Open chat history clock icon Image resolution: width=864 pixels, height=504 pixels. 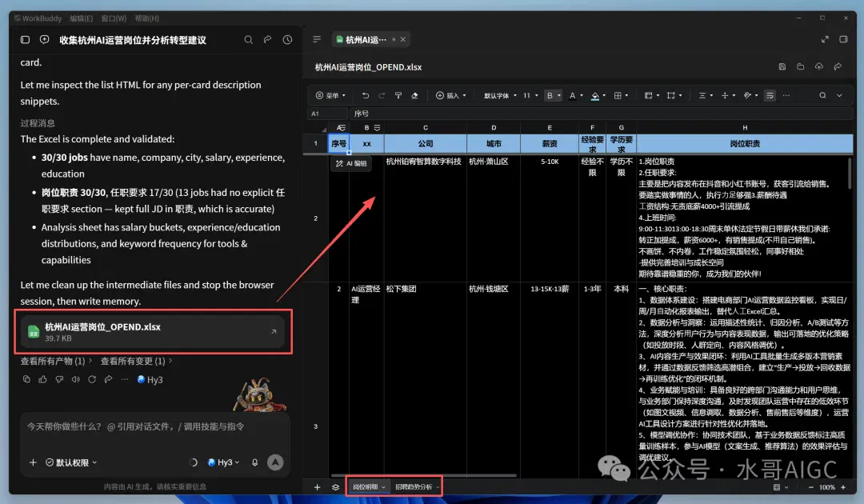(x=288, y=40)
